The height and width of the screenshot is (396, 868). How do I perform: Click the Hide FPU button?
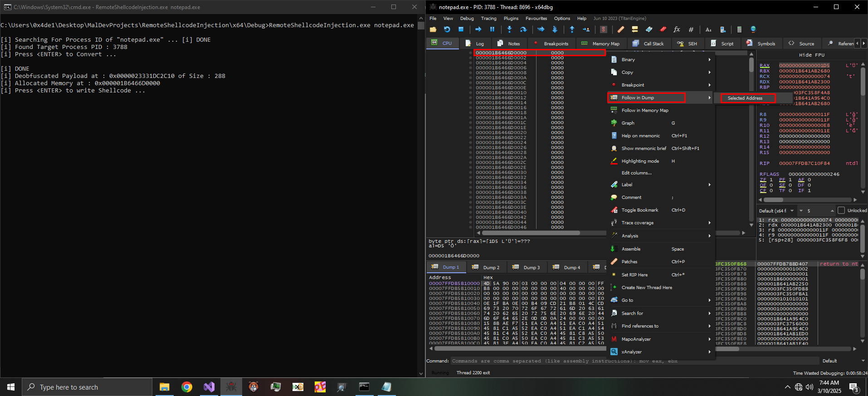[x=812, y=55]
